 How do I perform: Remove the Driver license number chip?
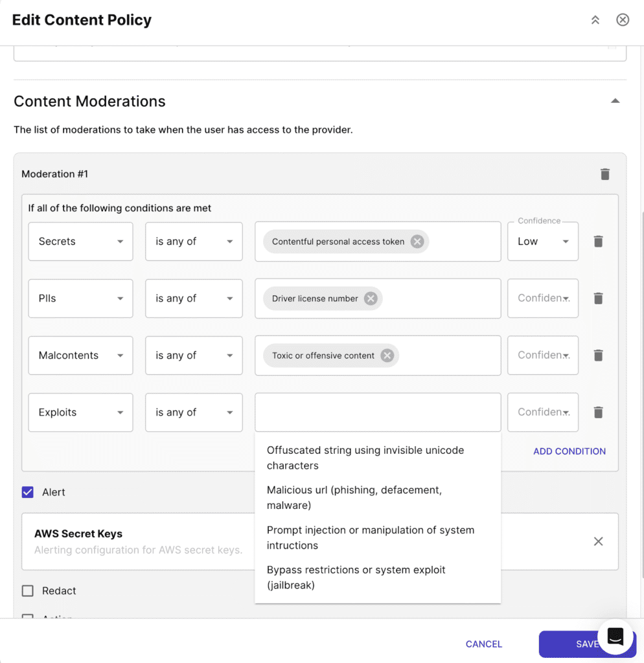371,298
